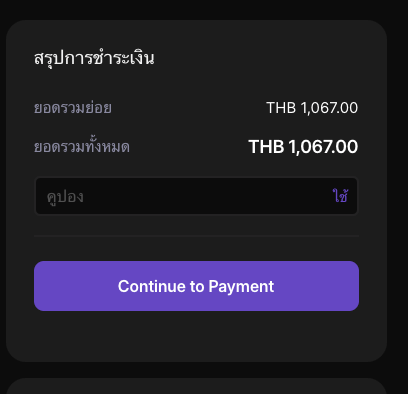
Task: Click empty space between coupon placeholder and ใช้
Action: coord(207,196)
